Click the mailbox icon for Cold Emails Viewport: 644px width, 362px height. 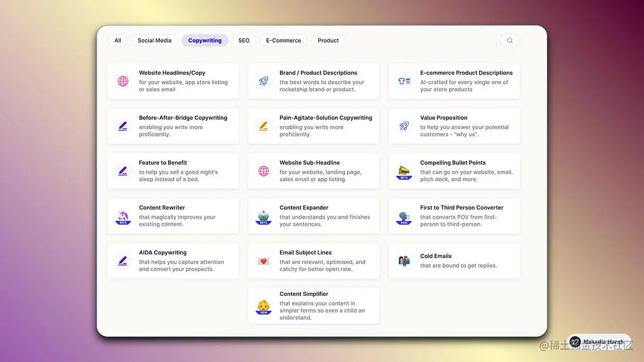point(404,261)
